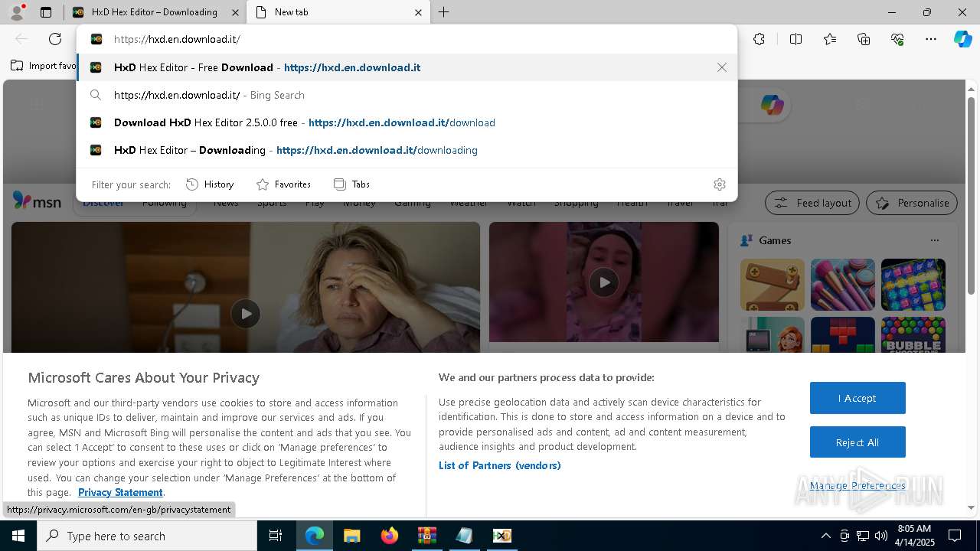Select HxD Hex Editor - Free Download suggestion

(x=407, y=67)
